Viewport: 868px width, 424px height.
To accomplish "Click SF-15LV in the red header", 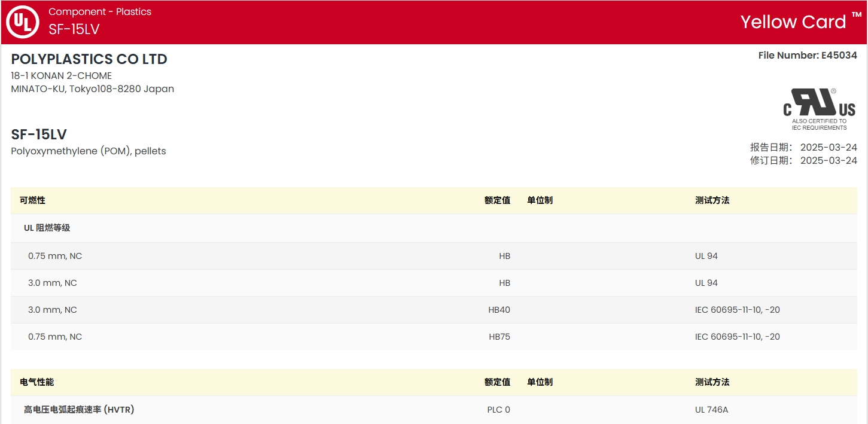I will pos(74,29).
